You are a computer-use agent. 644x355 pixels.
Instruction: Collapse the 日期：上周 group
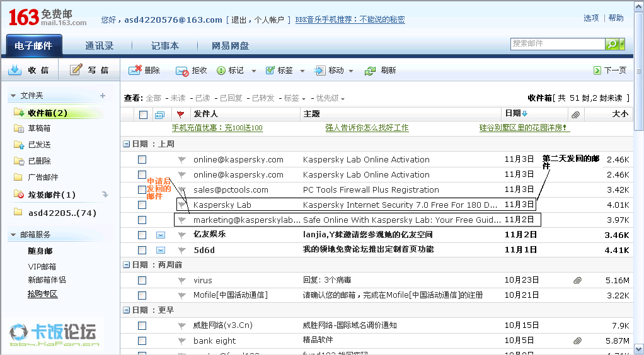click(x=127, y=144)
